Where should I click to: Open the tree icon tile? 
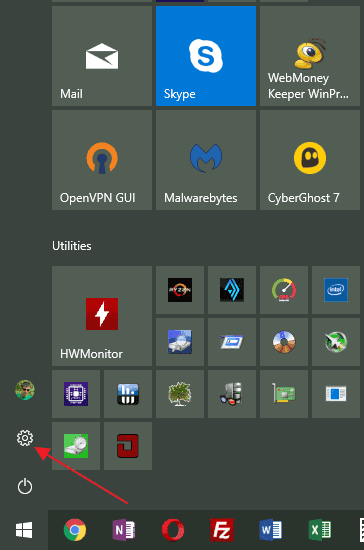[x=180, y=394]
